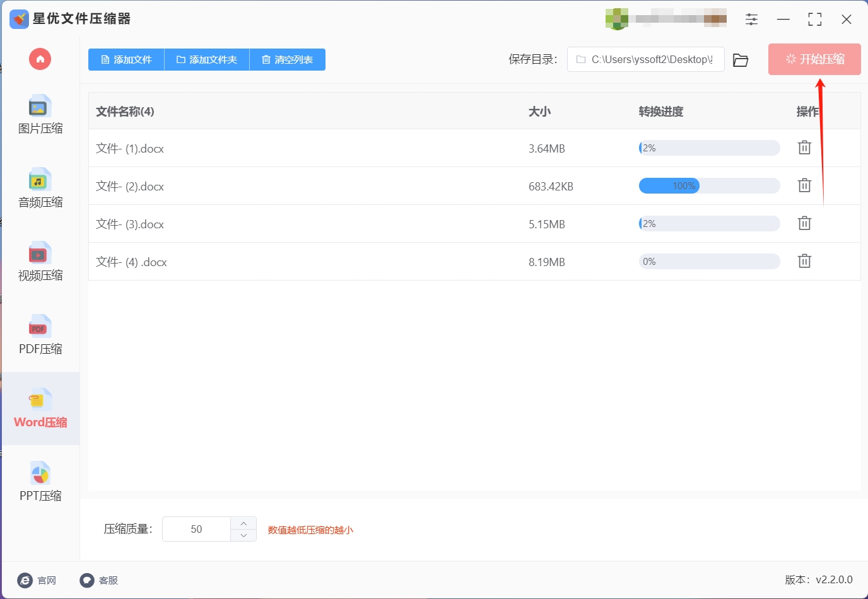Click the 转换进度 column header
Screen dimensions: 868x599
click(661, 112)
